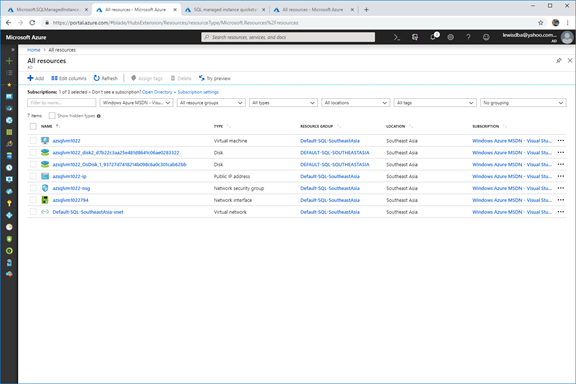The image size is (576, 384).
Task: Open the Open Directory + Subscription settings link
Action: click(180, 92)
